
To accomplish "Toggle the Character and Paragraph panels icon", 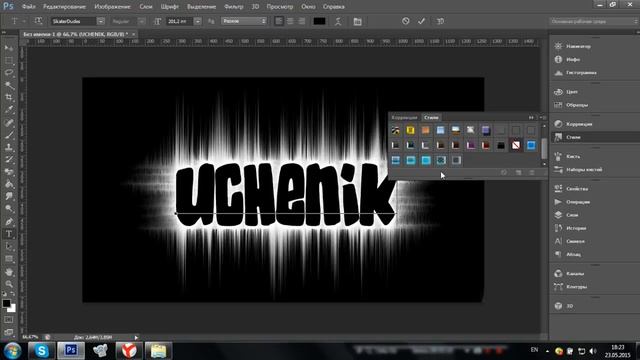I will [358, 21].
